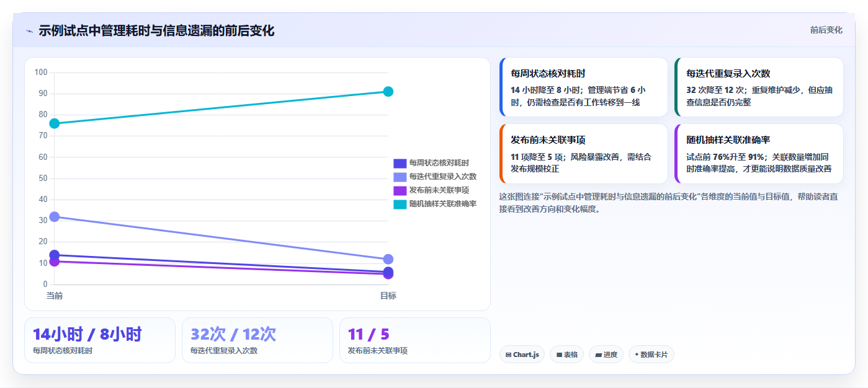Select the light-blue point at 目标 (12)
The height and width of the screenshot is (388, 868).
coord(388,259)
